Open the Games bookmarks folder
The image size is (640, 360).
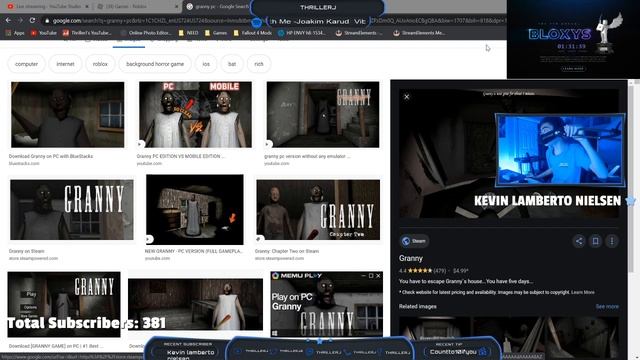pos(216,33)
